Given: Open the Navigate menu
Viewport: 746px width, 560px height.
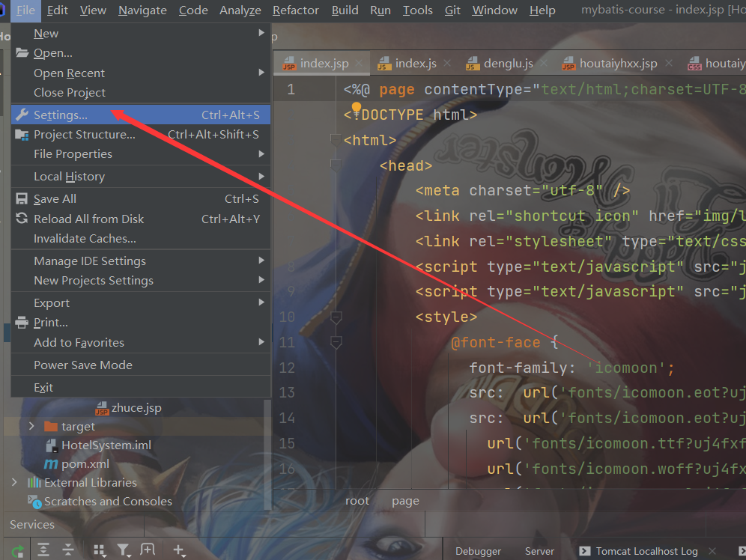Looking at the screenshot, I should click(142, 10).
